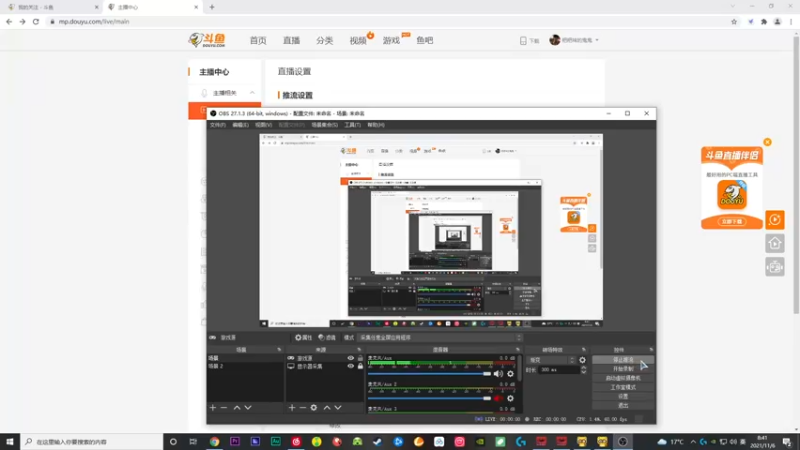Click the home icon in the right float bar

pyautogui.click(x=774, y=243)
